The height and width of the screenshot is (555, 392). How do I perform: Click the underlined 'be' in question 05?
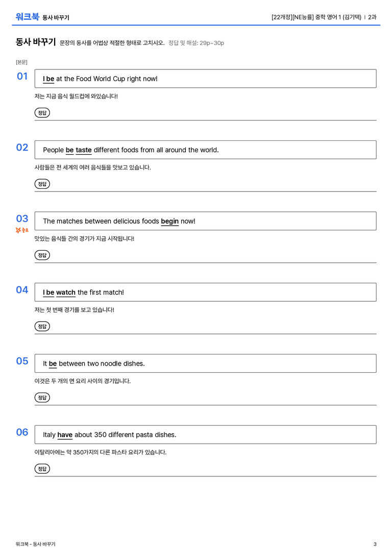tap(53, 364)
